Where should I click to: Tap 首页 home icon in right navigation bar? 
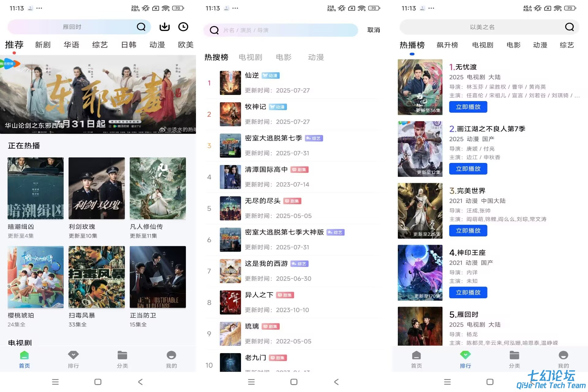pos(416,355)
